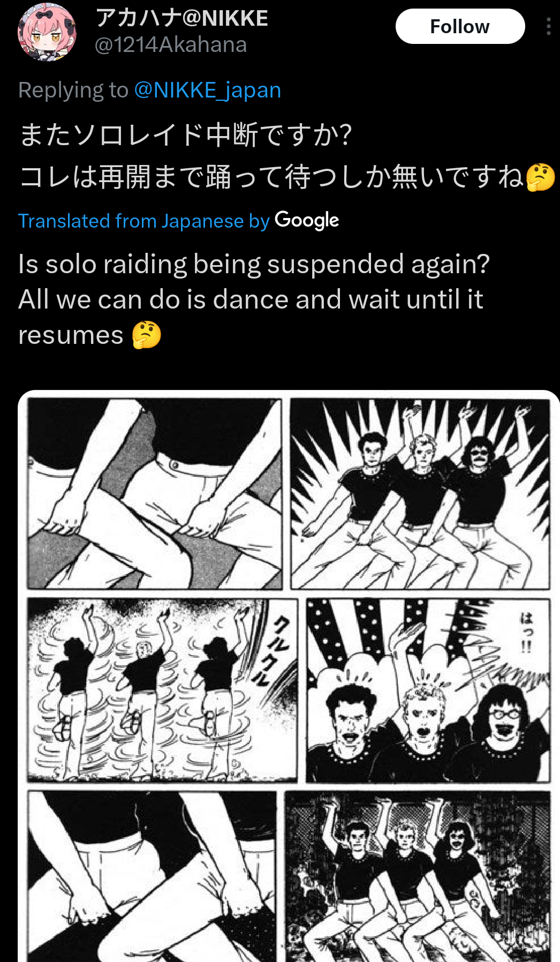Viewport: 560px width, 962px height.
Task: Open the panel with three men posing, arms raised
Action: pos(420,494)
